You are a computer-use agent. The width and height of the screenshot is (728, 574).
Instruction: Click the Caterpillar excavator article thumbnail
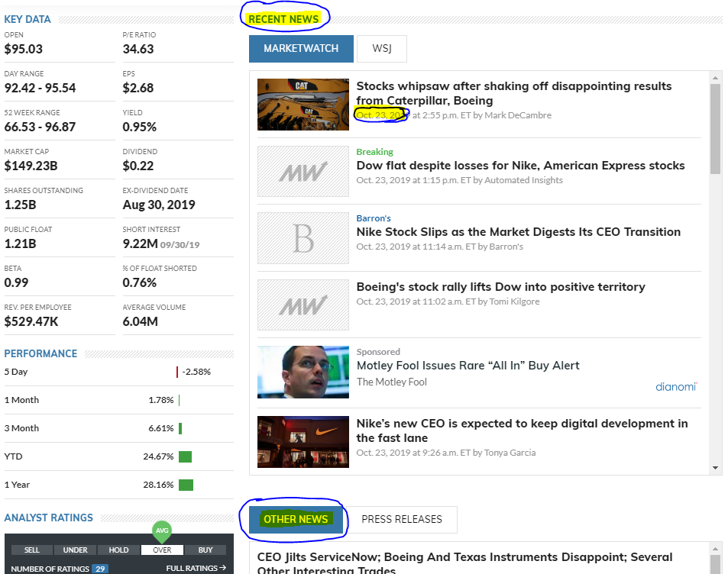click(x=303, y=105)
